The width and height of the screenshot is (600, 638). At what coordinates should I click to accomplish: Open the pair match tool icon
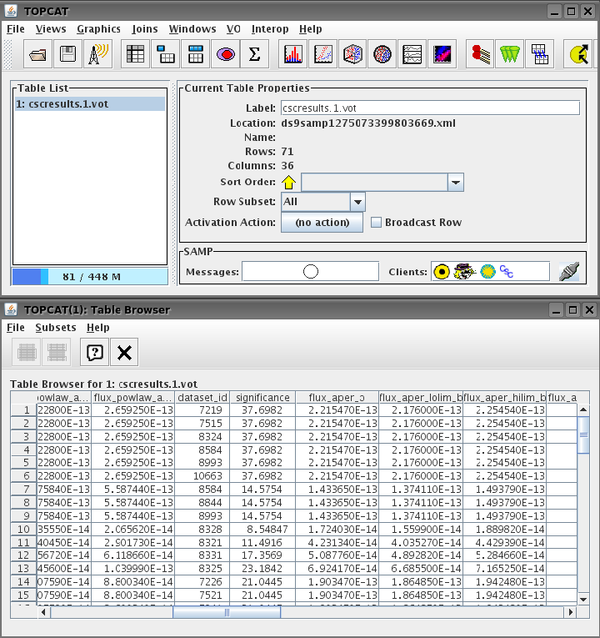tap(480, 54)
